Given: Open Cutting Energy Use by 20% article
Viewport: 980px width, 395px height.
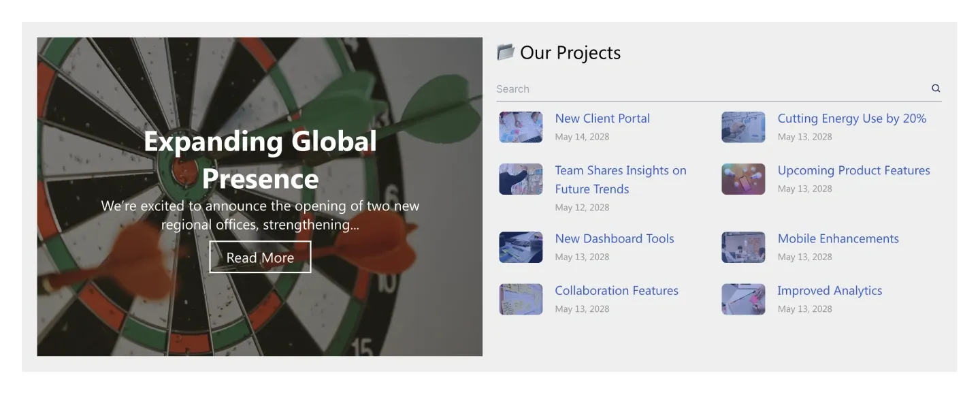Looking at the screenshot, I should click(852, 118).
